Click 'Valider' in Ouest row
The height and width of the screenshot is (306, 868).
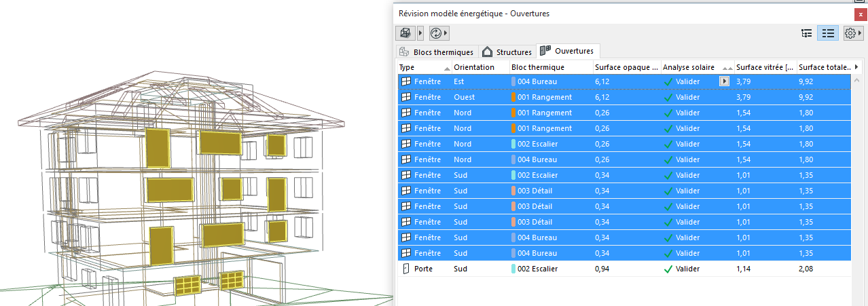coord(687,97)
